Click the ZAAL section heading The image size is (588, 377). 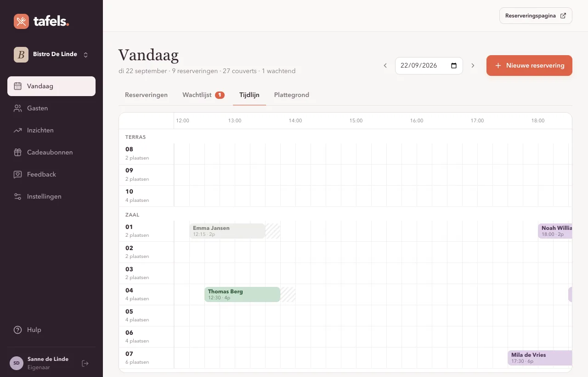point(132,215)
